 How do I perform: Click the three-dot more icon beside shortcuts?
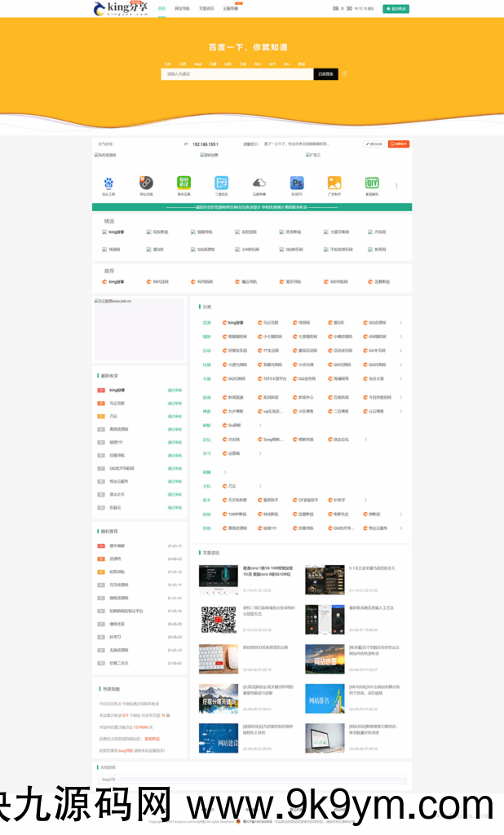click(x=397, y=186)
